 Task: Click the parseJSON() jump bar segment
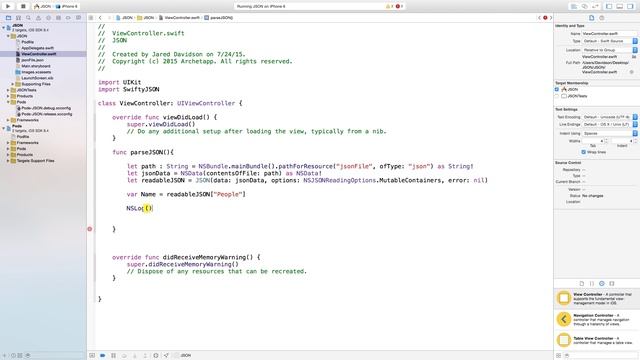point(219,18)
